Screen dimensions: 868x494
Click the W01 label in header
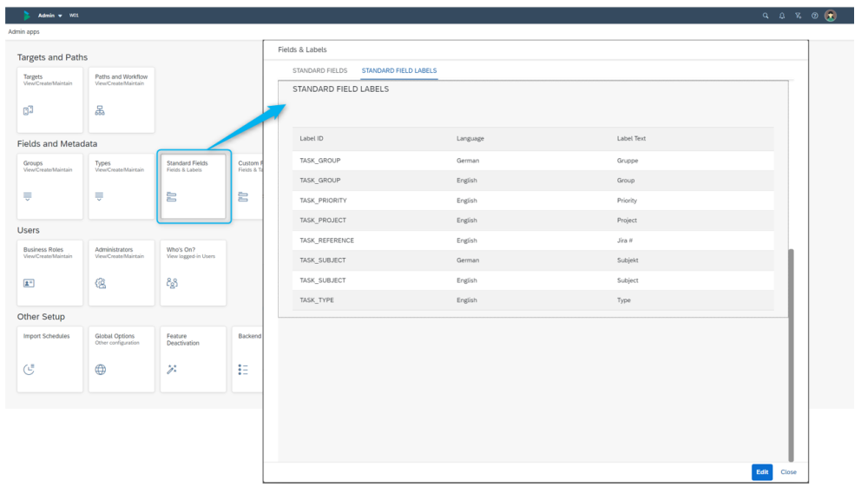coord(74,16)
